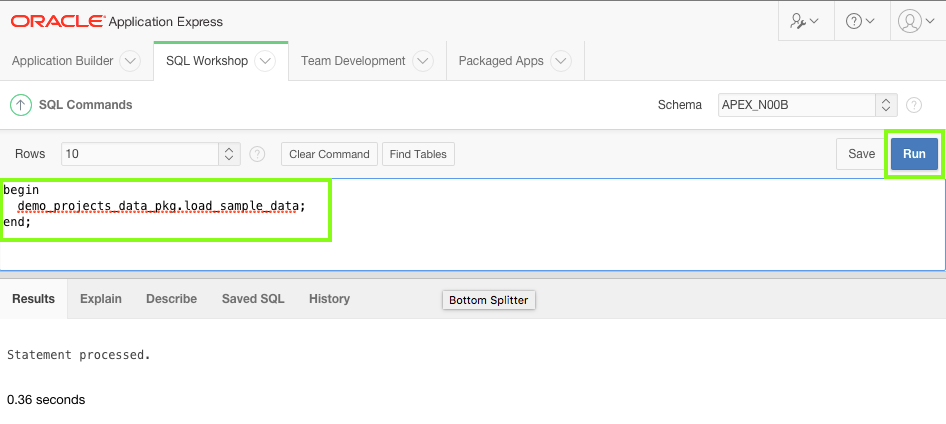This screenshot has height=424, width=946.
Task: Click the help icon beside Schema
Action: pos(913,105)
